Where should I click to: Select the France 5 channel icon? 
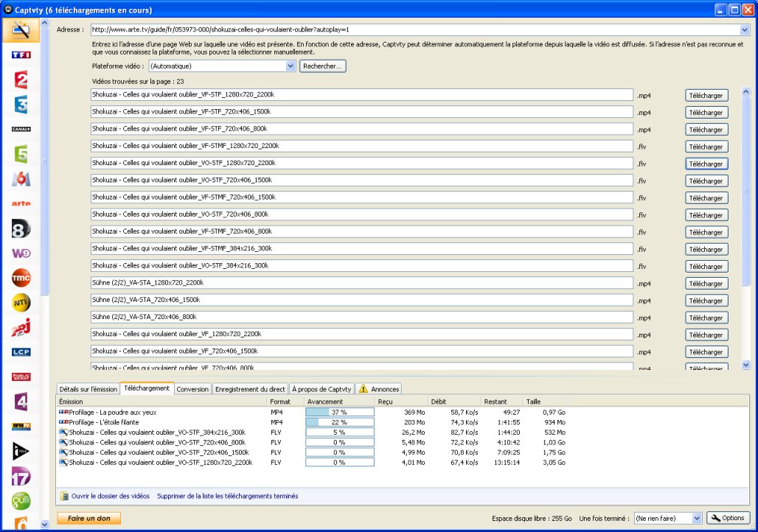[21, 154]
